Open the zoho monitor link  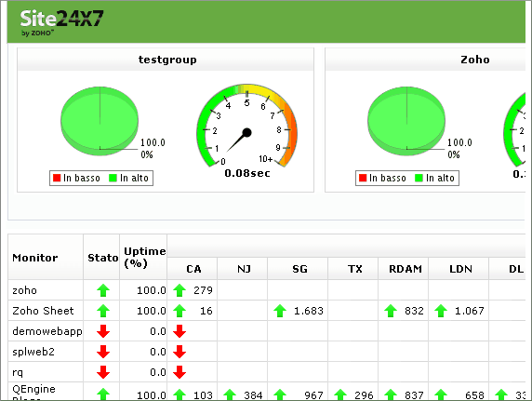(x=24, y=290)
